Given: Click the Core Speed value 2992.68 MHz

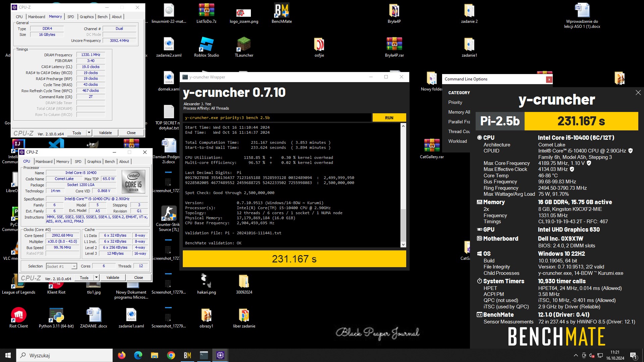Looking at the screenshot, I should (x=63, y=235).
